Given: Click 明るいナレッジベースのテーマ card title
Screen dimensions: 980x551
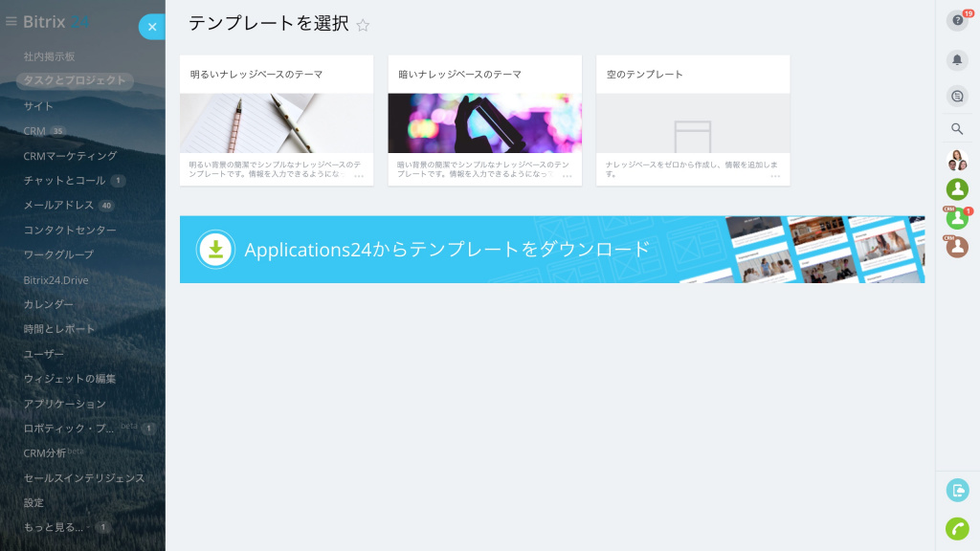Looking at the screenshot, I should [256, 75].
